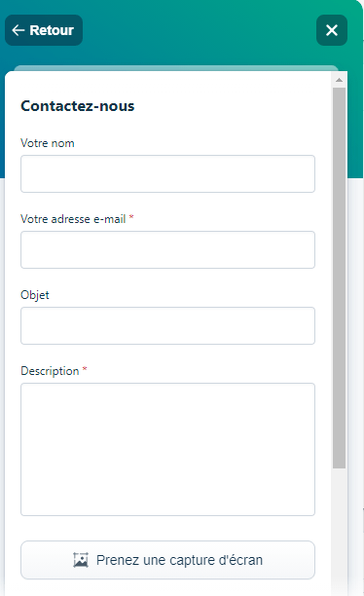
Task: Click the red asterisk next to e-mail label
Action: click(x=131, y=217)
